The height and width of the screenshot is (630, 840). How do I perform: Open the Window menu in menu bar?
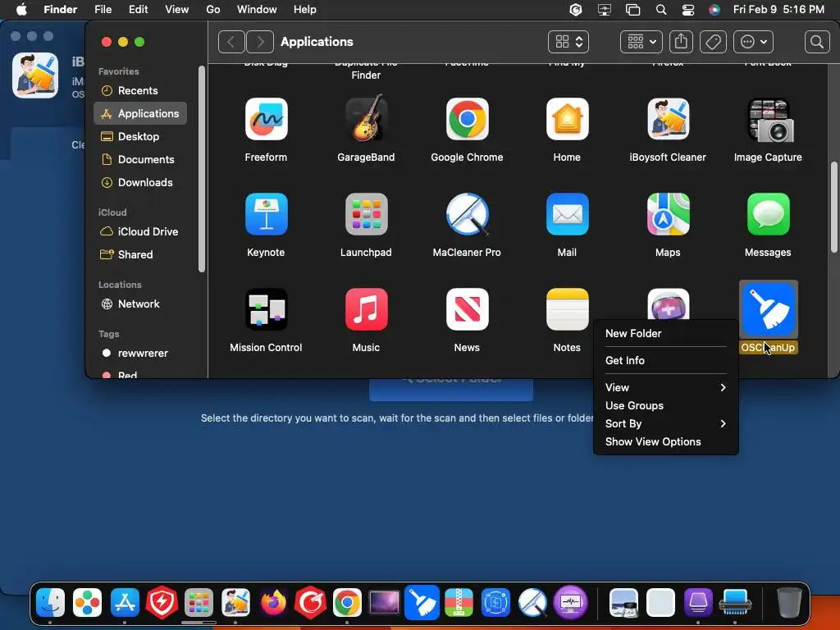(257, 10)
